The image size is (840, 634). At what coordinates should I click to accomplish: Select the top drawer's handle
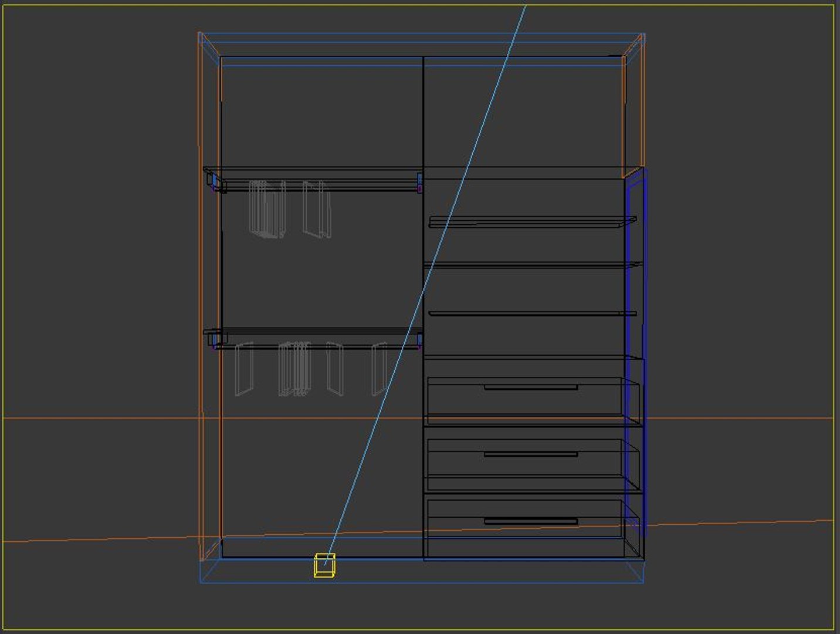click(x=531, y=387)
